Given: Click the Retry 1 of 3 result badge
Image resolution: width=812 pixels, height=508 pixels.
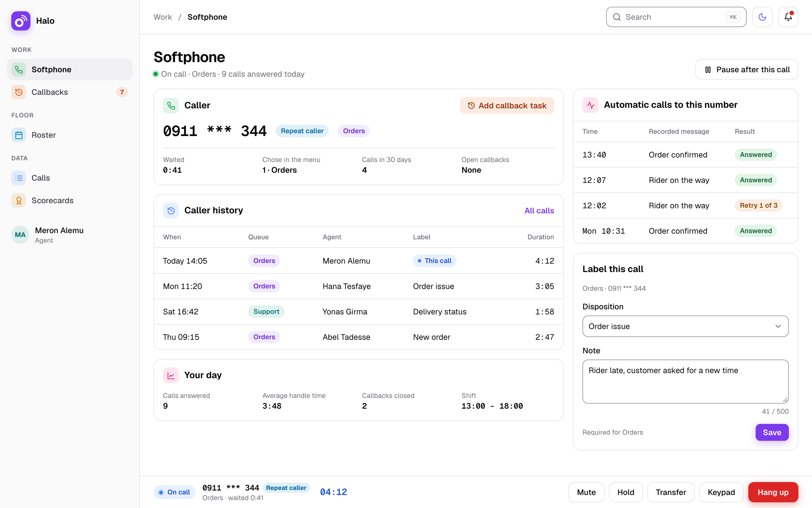Looking at the screenshot, I should [758, 205].
